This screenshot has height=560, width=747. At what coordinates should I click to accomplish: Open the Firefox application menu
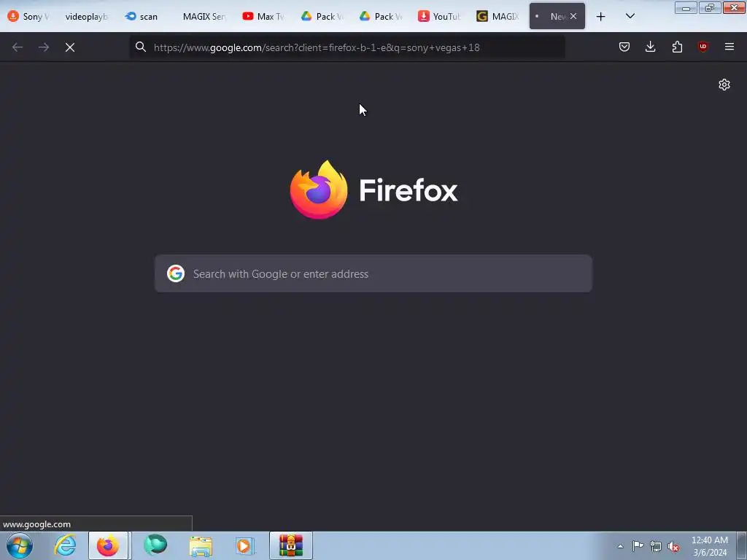(x=729, y=47)
